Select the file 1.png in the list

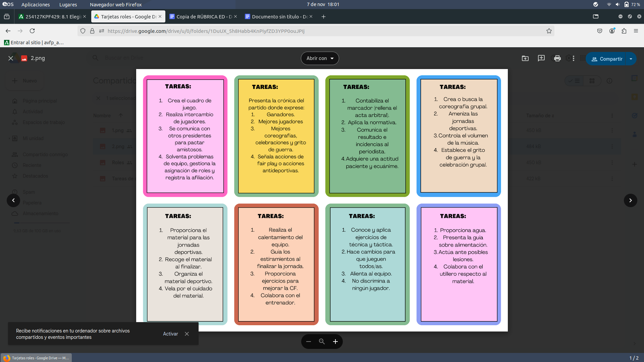pyautogui.click(x=117, y=130)
